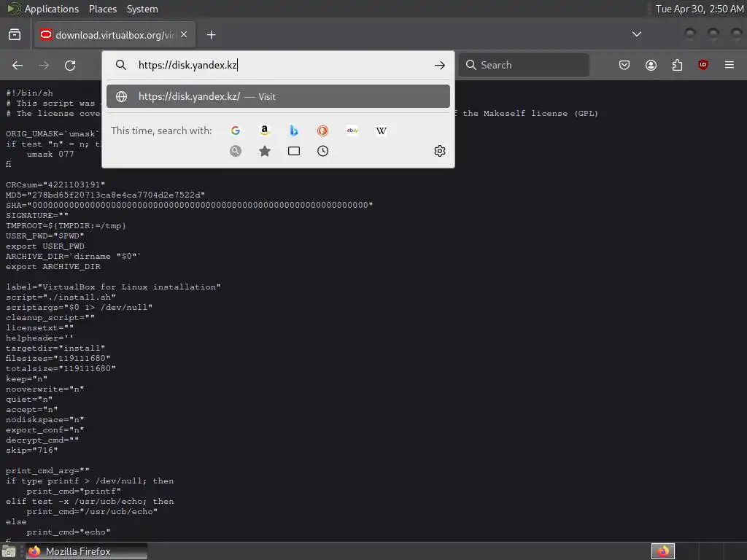Save page to Pocket
The width and height of the screenshot is (747, 560).
click(x=624, y=65)
